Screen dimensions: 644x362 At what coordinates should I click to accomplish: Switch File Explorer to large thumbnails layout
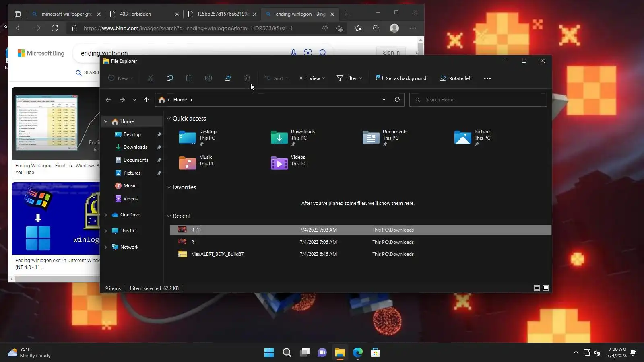pyautogui.click(x=546, y=288)
